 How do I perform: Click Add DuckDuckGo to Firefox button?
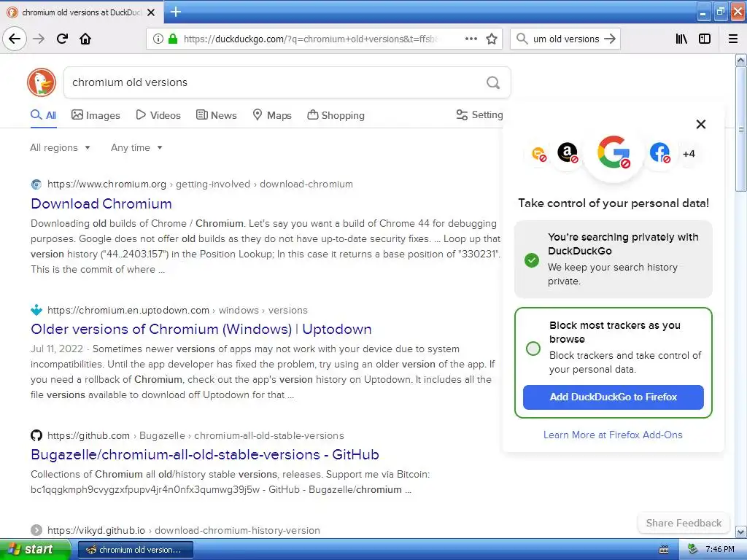[613, 397]
